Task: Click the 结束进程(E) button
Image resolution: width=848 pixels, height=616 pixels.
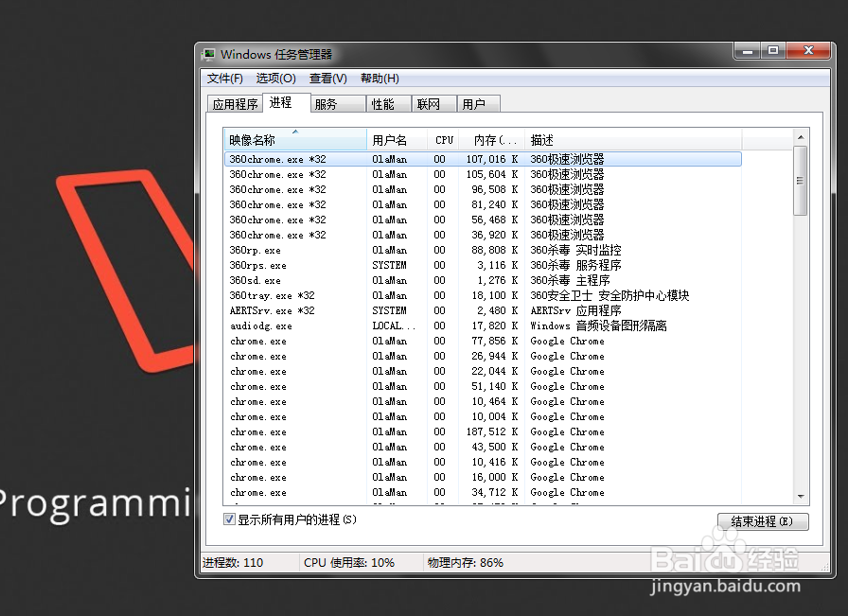Action: click(x=763, y=521)
